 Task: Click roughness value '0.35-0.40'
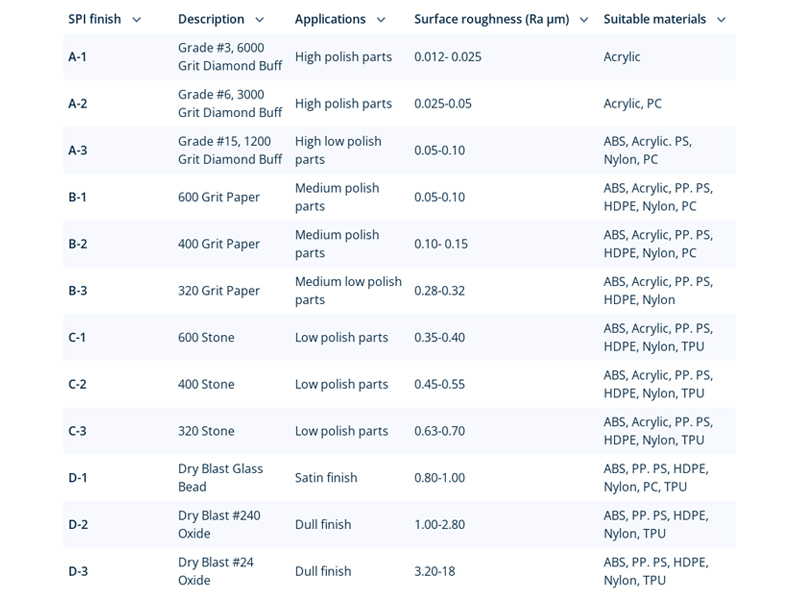pyautogui.click(x=439, y=337)
